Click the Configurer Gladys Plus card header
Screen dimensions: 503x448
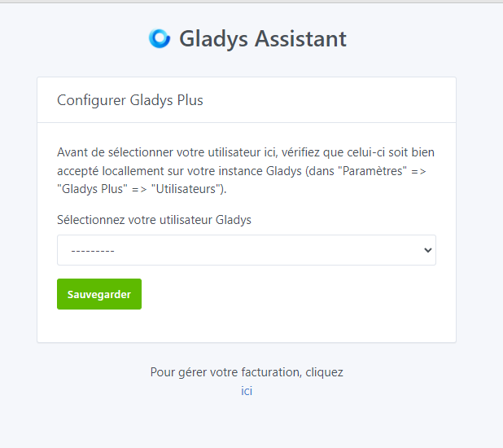pos(247,100)
